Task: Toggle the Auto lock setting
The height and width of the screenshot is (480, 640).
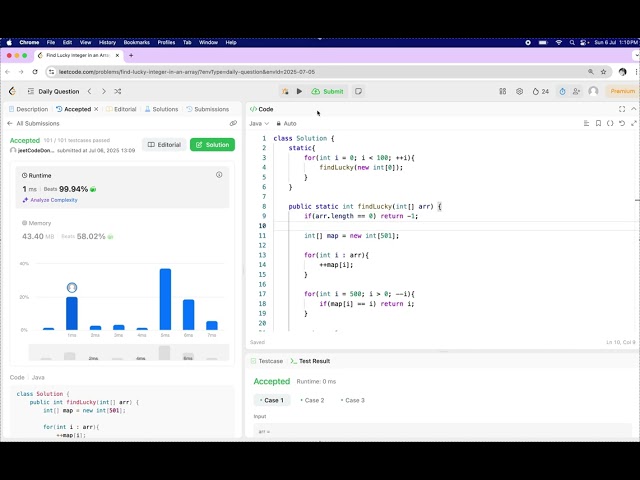Action: coord(286,123)
